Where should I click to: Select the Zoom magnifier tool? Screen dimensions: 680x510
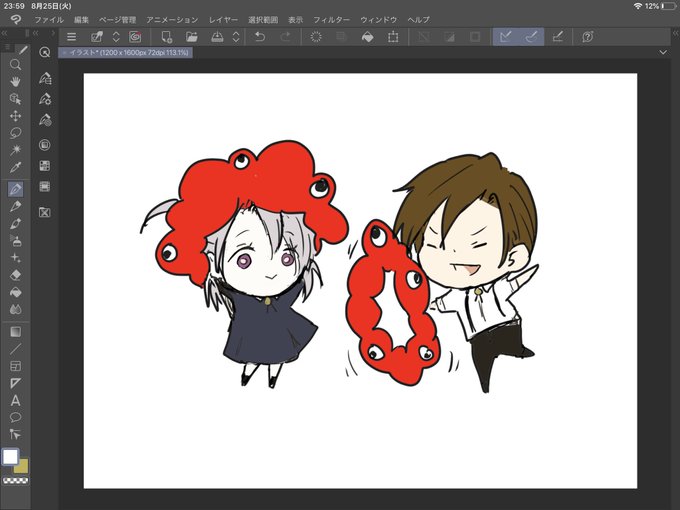click(16, 65)
